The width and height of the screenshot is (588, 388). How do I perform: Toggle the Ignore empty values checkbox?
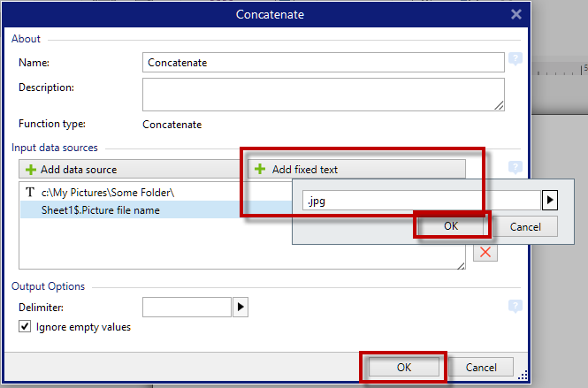(25, 327)
